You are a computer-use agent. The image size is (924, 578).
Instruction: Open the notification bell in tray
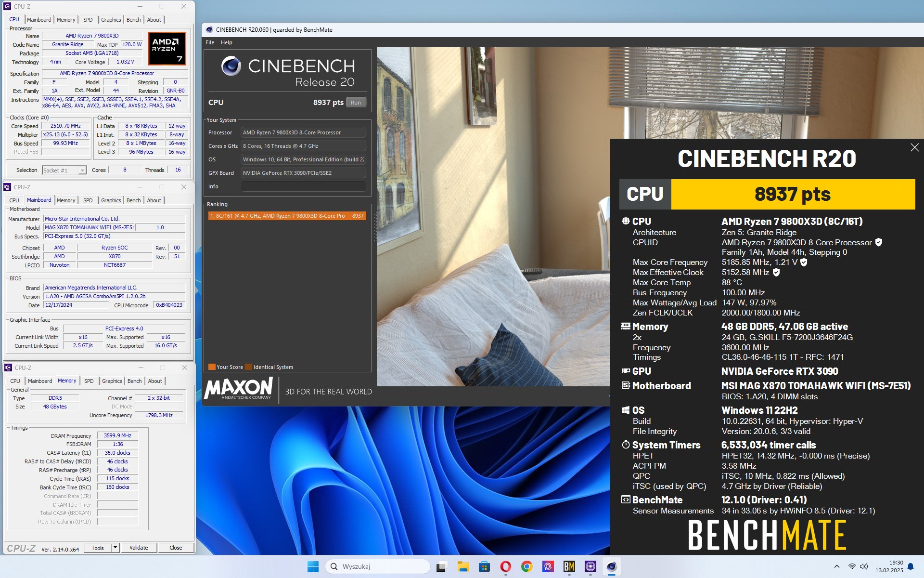pyautogui.click(x=911, y=567)
